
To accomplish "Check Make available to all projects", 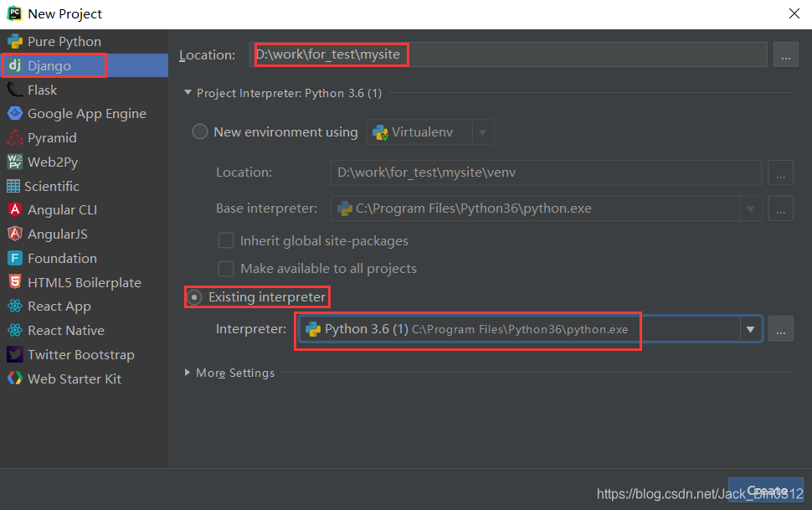I will [x=226, y=269].
